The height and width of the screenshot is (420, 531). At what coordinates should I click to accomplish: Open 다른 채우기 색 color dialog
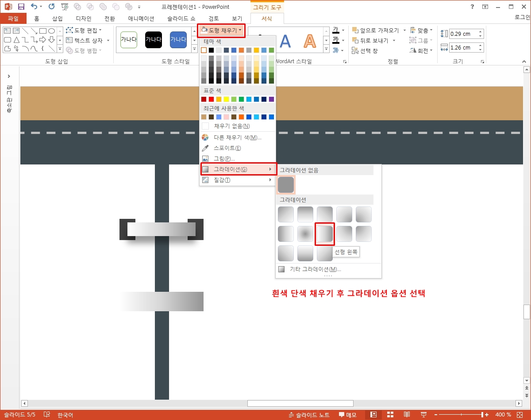tap(237, 137)
